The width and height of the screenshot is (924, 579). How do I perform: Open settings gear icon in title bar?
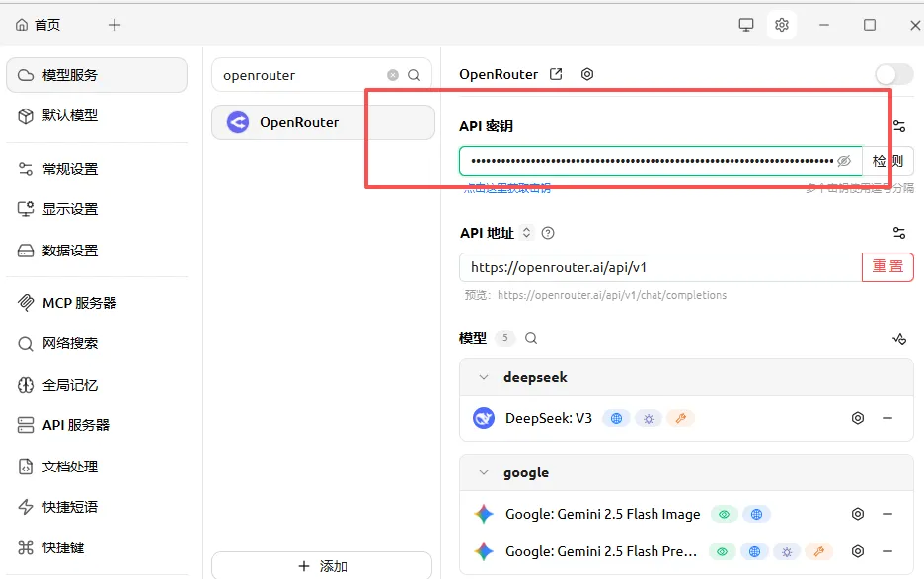coord(782,25)
